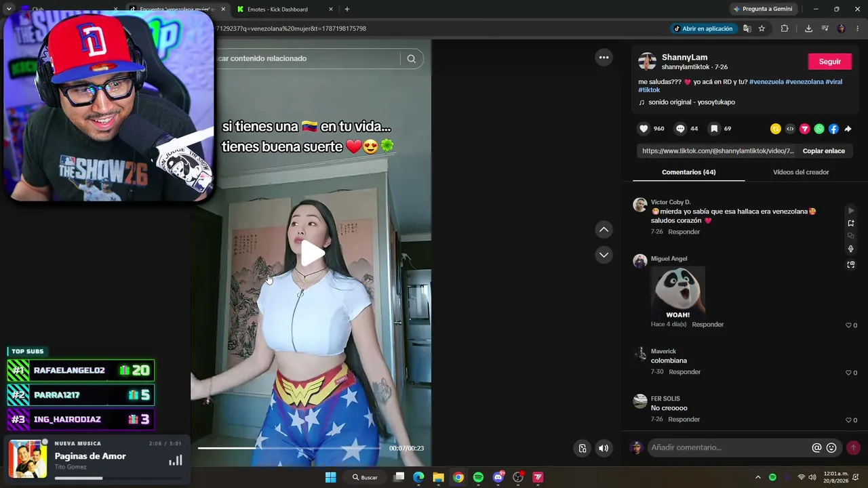Click Abrir en aplicación in address bar
The image size is (868, 488).
coord(703,28)
